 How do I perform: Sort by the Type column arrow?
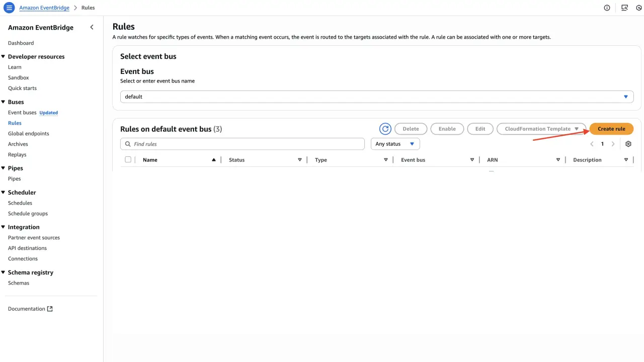point(386,160)
